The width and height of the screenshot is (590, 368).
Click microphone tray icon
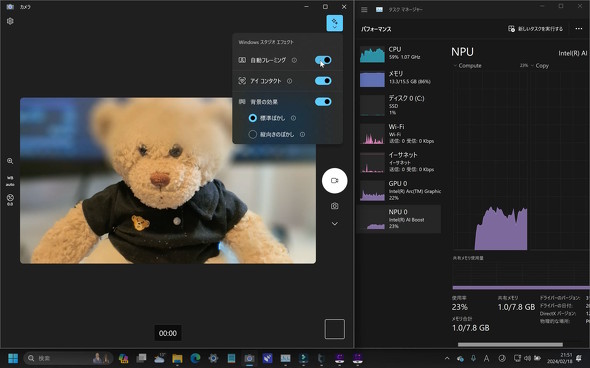tap(473, 358)
